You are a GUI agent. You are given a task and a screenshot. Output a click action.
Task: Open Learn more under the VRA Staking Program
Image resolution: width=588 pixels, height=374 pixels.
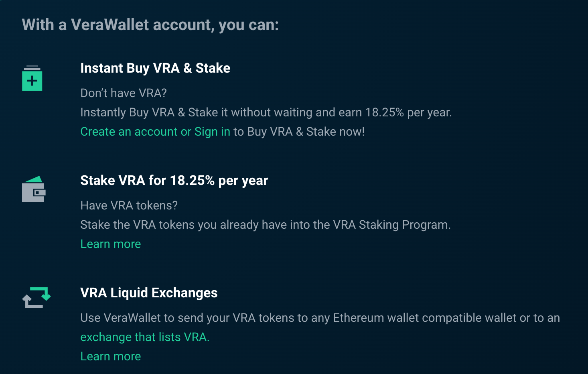111,244
